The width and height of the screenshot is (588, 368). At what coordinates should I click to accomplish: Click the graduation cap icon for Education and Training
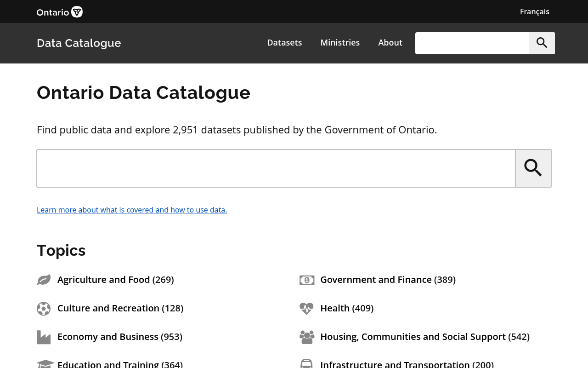click(45, 364)
